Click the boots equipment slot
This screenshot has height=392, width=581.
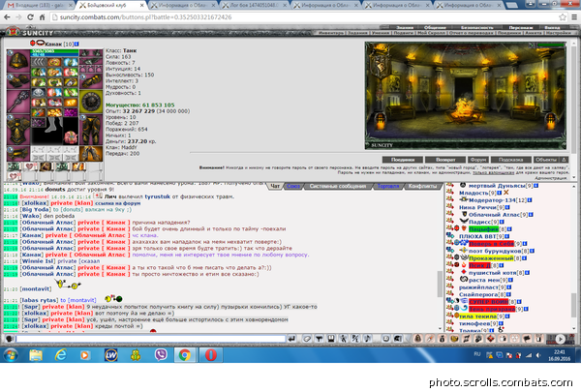[x=90, y=153]
